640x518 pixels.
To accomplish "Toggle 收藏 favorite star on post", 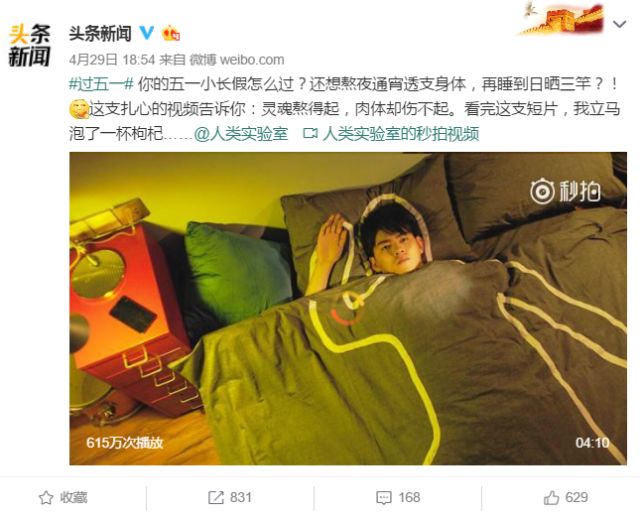I will [x=63, y=497].
